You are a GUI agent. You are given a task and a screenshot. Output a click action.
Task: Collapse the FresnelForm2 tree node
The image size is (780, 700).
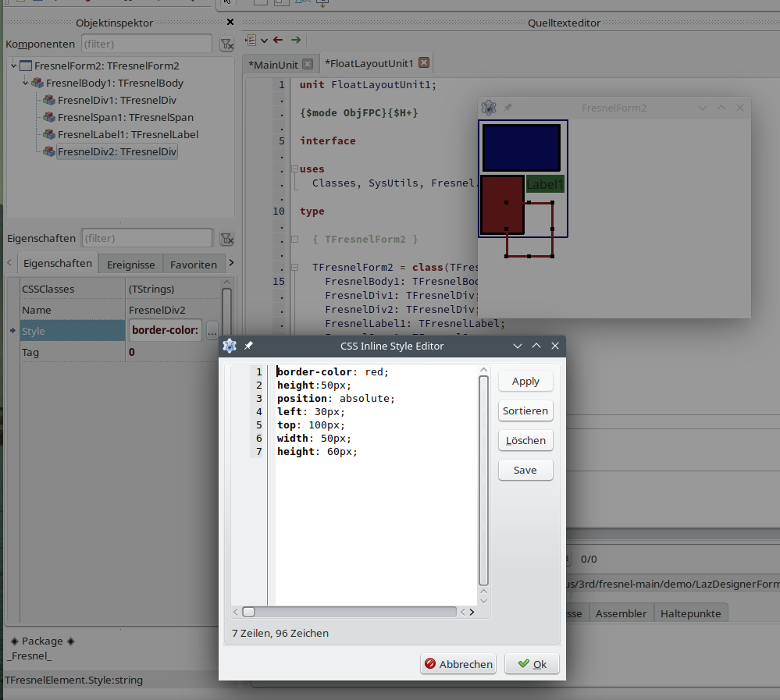point(14,66)
